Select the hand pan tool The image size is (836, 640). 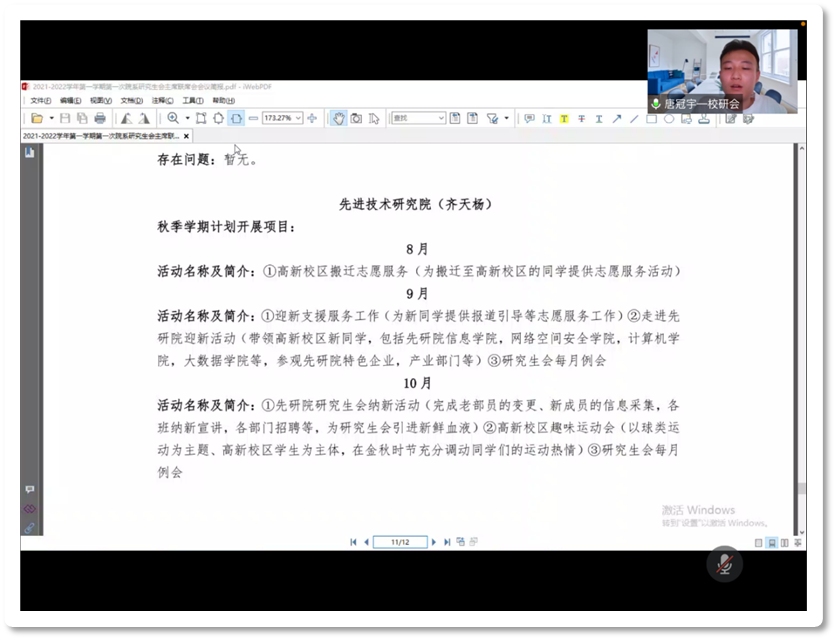[x=339, y=118]
